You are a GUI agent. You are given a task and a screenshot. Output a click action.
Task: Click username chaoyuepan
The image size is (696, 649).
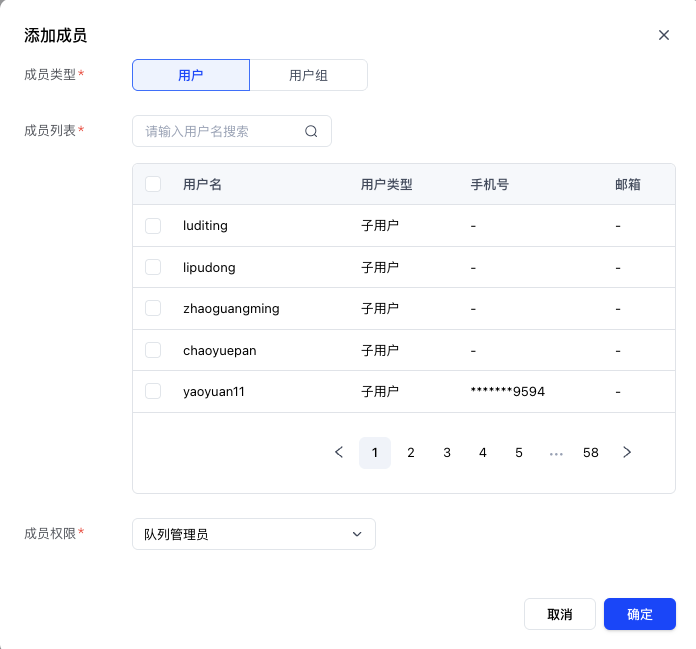[220, 351]
